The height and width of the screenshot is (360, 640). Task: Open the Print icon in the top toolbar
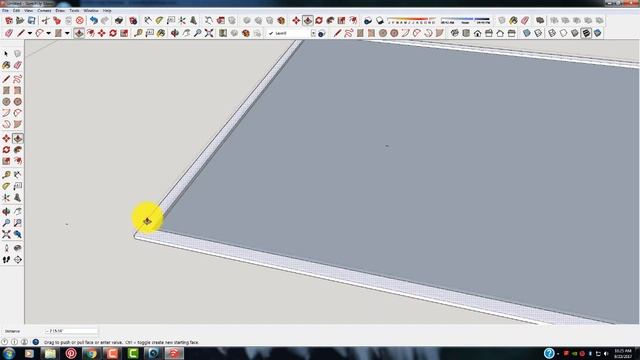pos(119,20)
